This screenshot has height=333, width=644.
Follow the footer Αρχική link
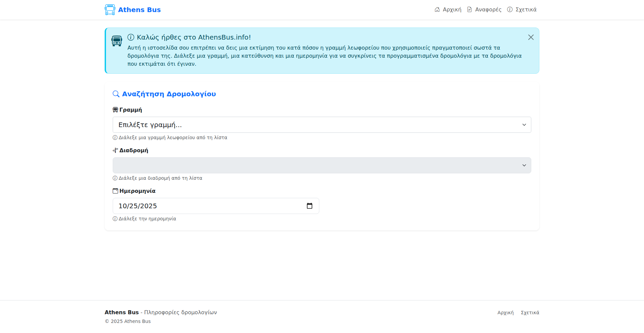click(x=505, y=313)
